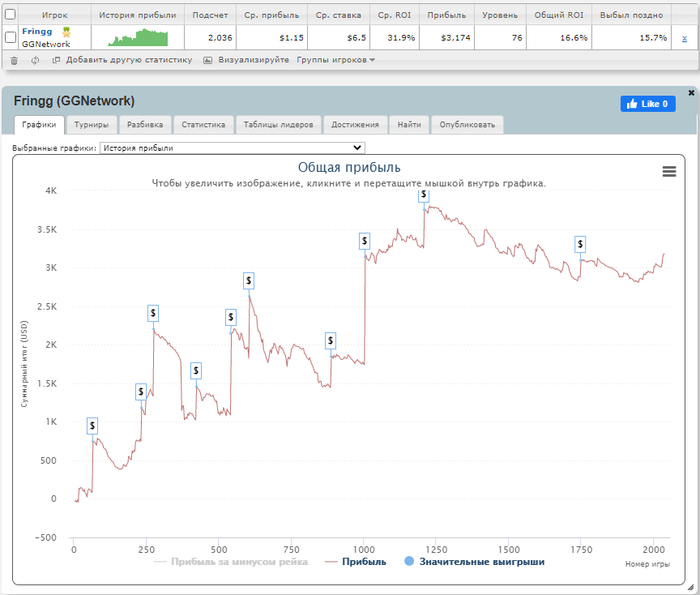Screen dimensions: 700x595
Task: Open the Разбивка tab
Action: [145, 125]
